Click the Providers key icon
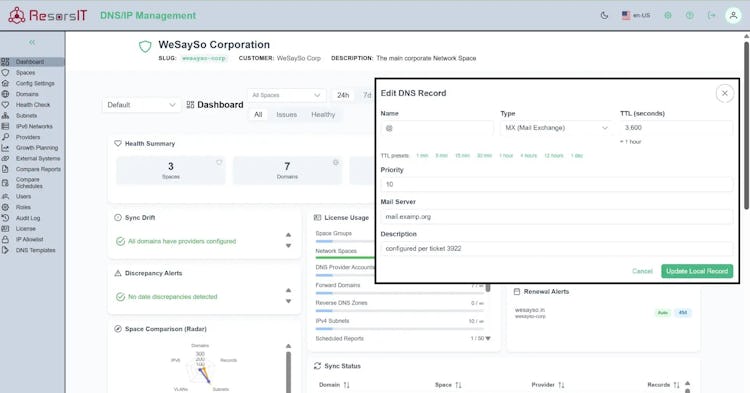Screen dimensions: 750x393 5,137
